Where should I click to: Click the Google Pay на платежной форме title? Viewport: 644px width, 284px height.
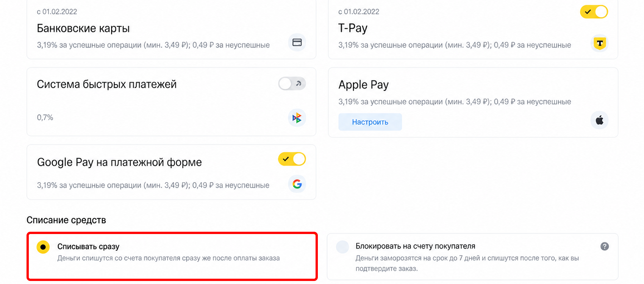[x=119, y=162]
